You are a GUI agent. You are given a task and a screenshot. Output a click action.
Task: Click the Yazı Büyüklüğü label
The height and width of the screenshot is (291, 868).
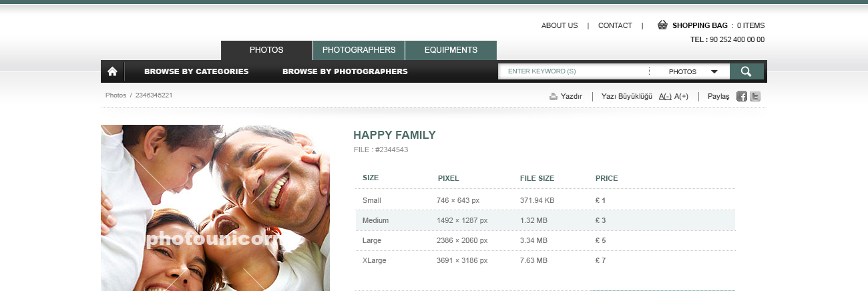626,96
